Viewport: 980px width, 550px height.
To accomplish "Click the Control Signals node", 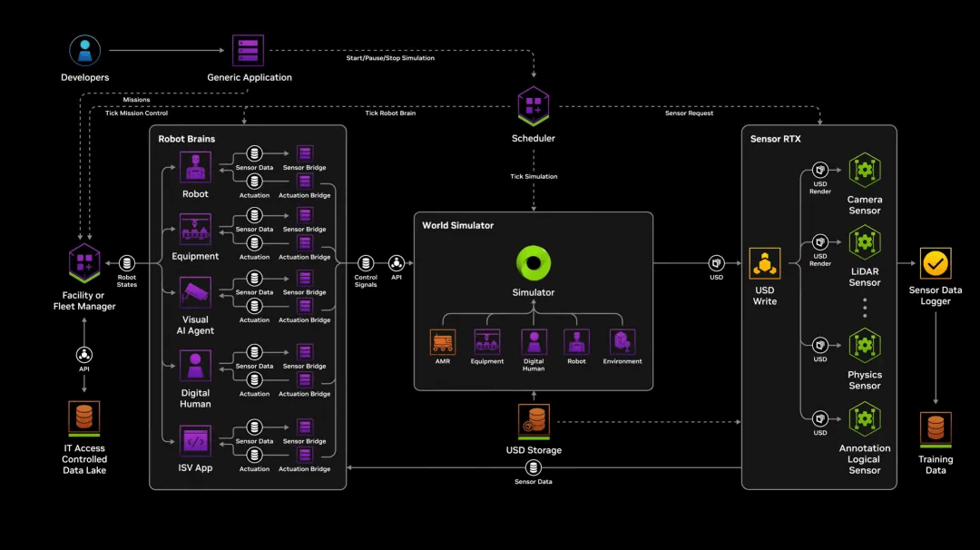I will [x=366, y=263].
